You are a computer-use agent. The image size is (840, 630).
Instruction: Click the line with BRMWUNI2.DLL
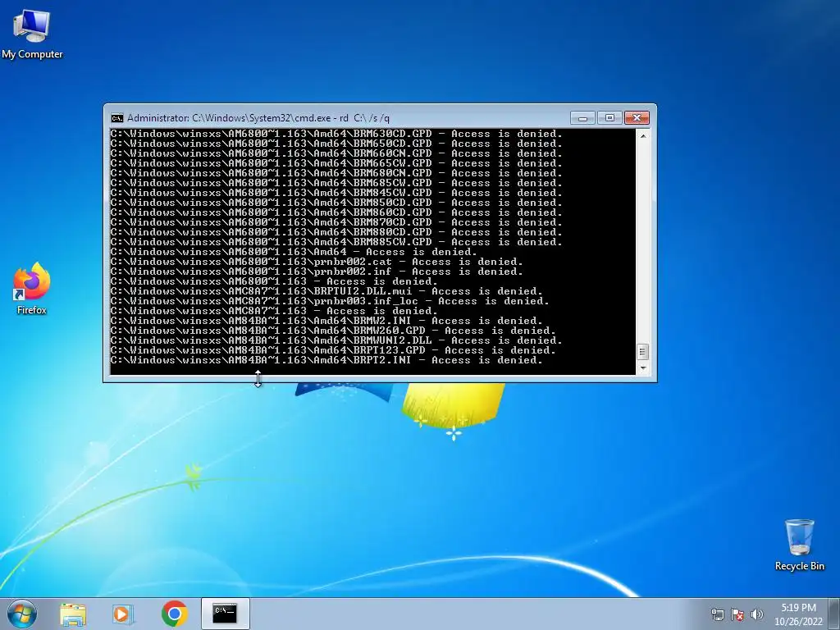click(x=336, y=340)
